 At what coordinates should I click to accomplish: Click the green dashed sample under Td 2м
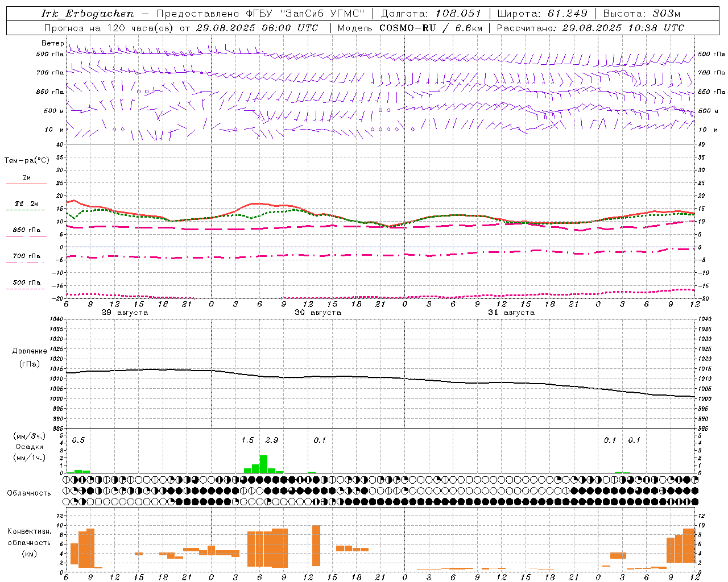25,210
